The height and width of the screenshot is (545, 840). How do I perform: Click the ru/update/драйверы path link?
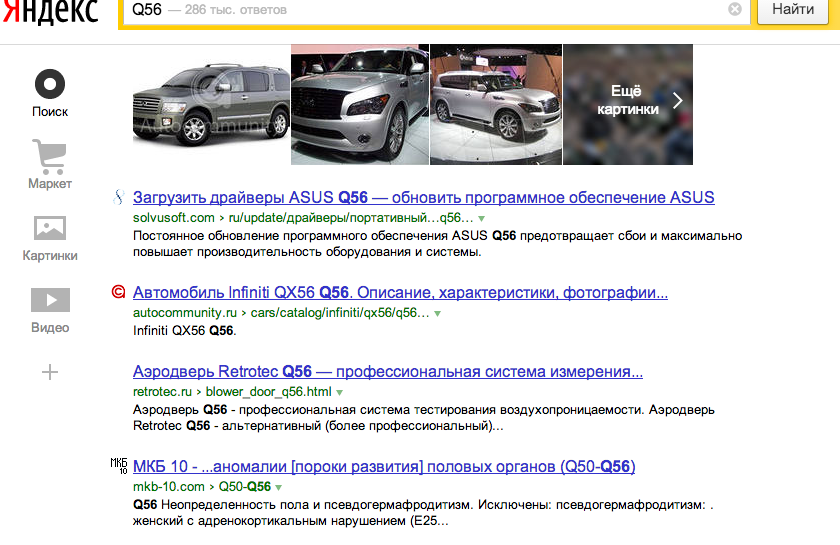click(x=351, y=218)
